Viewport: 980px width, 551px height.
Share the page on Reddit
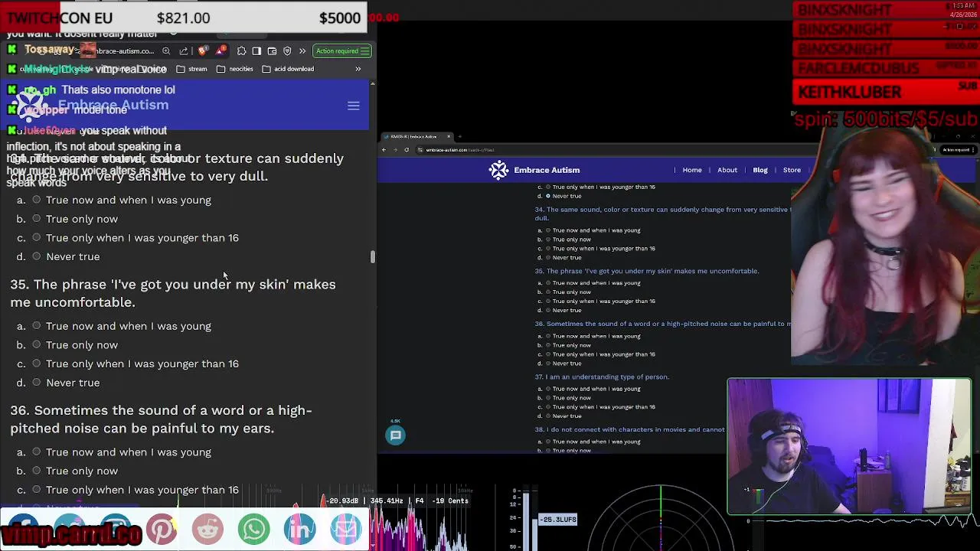pyautogui.click(x=207, y=529)
